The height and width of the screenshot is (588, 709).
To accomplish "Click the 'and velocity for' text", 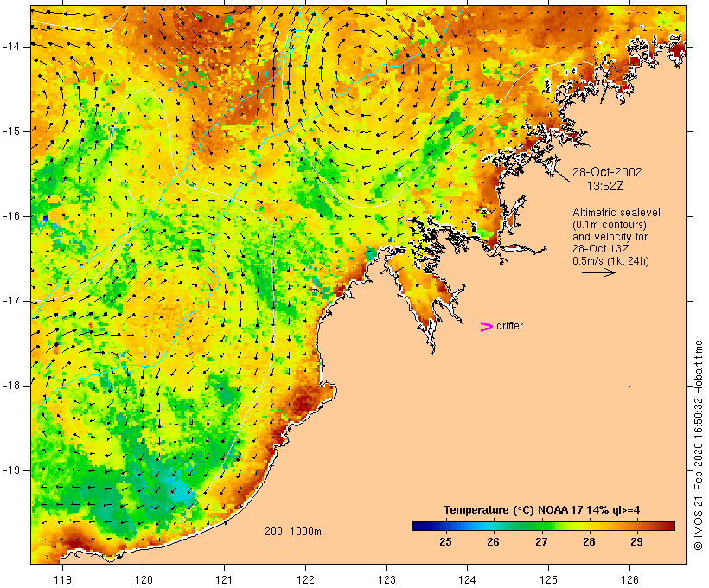I will (x=610, y=237).
